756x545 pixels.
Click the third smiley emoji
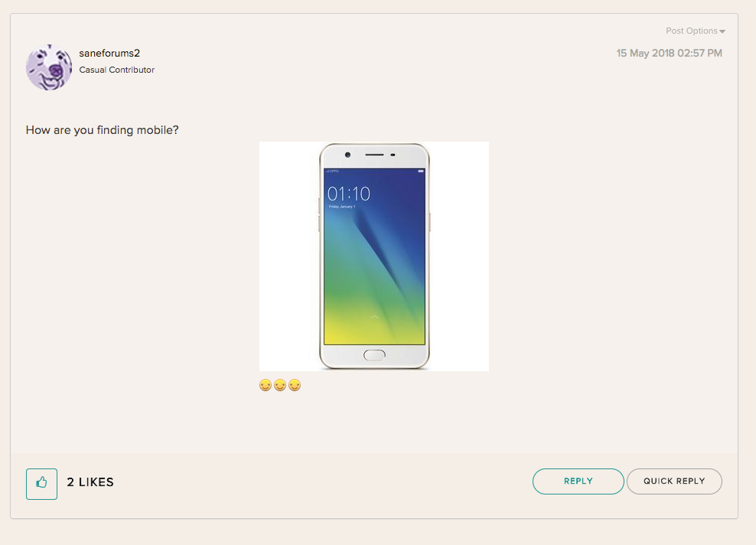295,385
